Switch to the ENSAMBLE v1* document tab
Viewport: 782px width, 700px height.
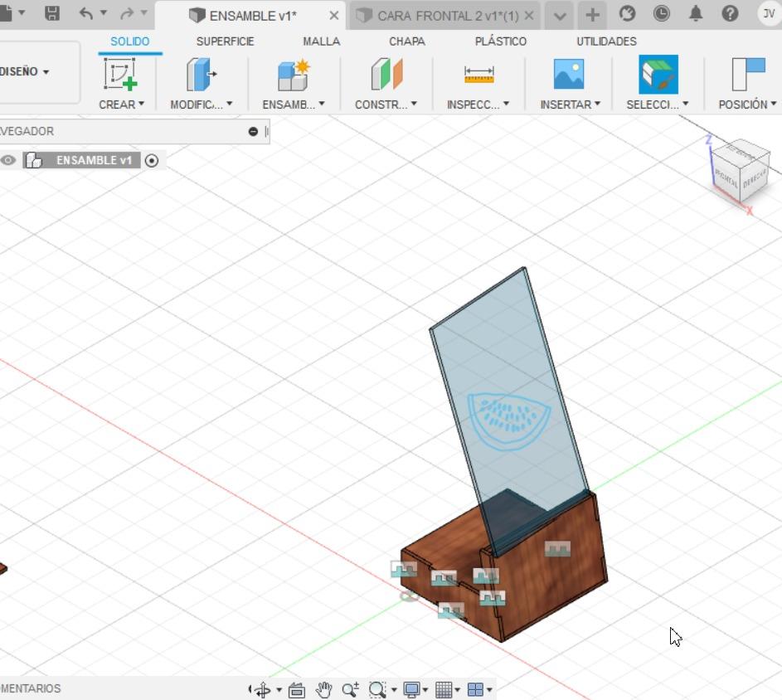(x=252, y=16)
